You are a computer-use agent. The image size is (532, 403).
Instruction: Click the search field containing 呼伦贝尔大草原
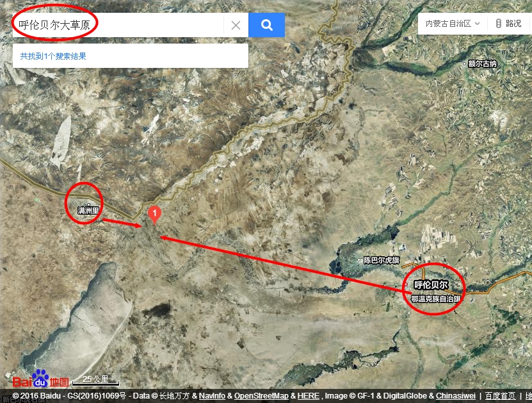[x=118, y=25]
